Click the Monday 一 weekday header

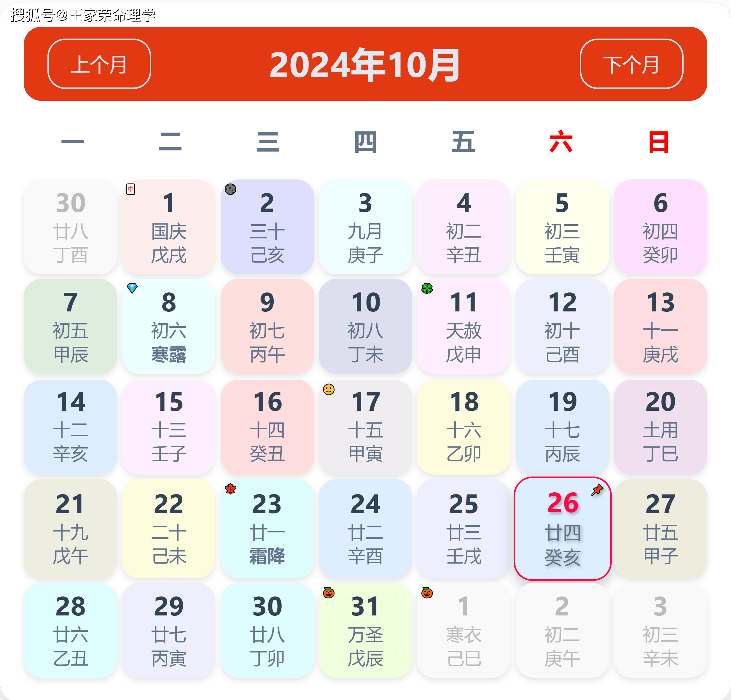(72, 141)
